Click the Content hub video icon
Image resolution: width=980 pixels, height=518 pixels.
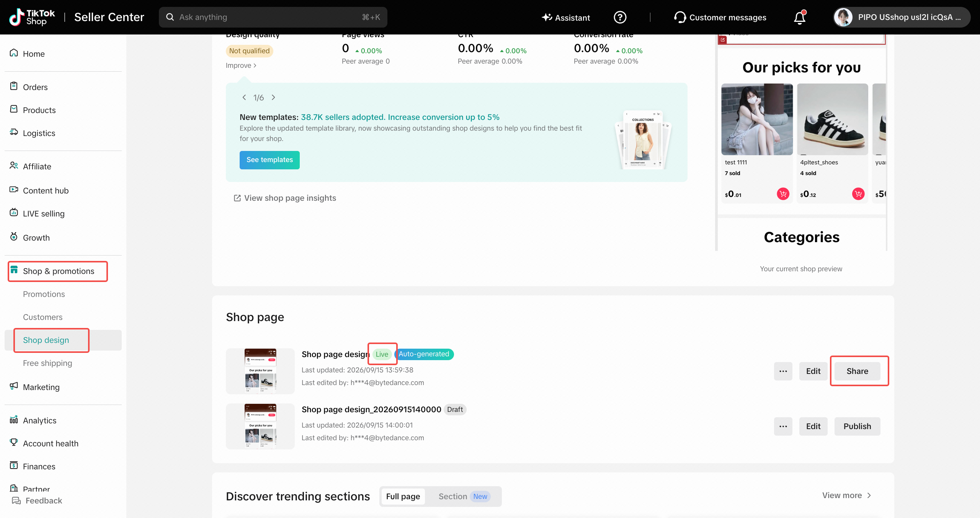tap(14, 190)
